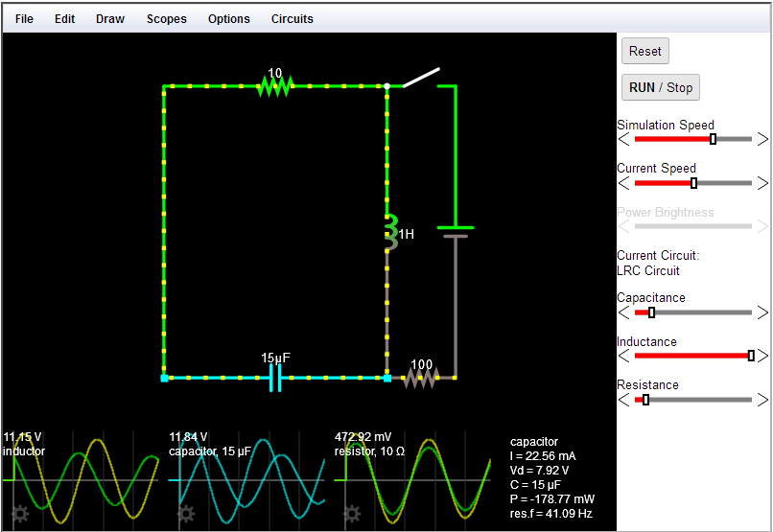Click Current Speed left arrow
773x532 pixels.
click(623, 183)
